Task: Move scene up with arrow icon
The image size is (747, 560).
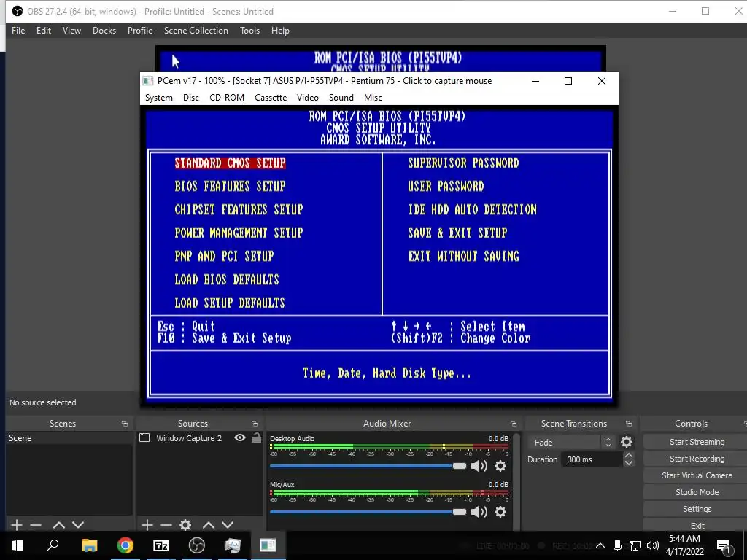Action: coord(59,525)
